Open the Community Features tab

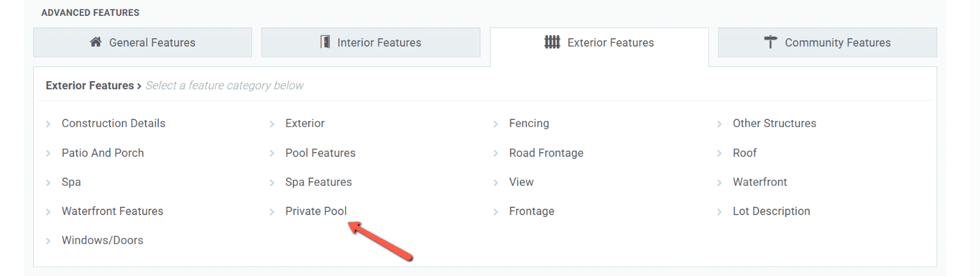click(x=828, y=42)
